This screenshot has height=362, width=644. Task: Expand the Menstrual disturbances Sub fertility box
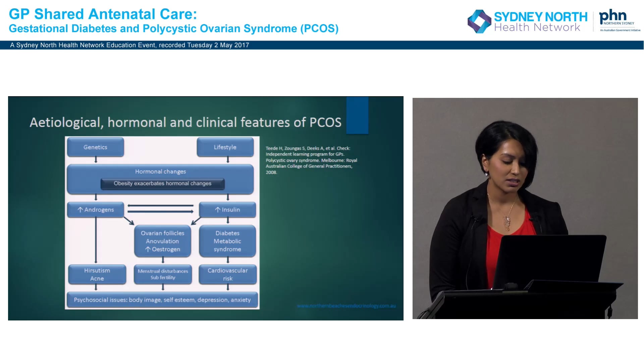[162, 274]
